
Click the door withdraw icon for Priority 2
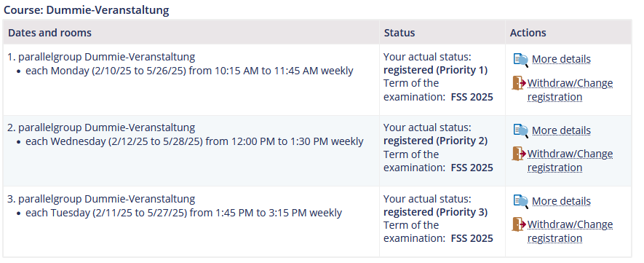coord(519,154)
